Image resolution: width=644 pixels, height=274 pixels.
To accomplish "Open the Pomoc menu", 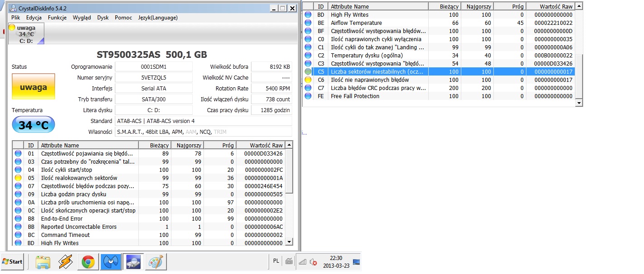I will pos(123,18).
